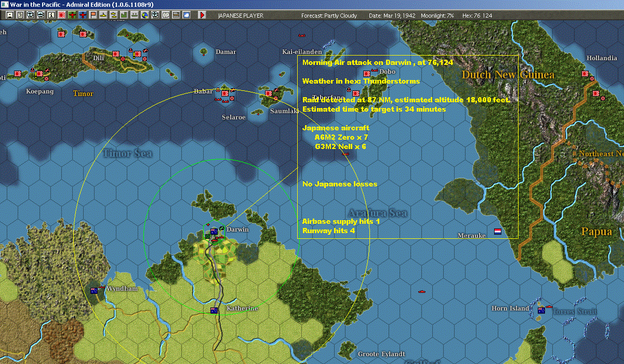
Task: Select the Japanese flag at Dobo
Action: tap(367, 74)
